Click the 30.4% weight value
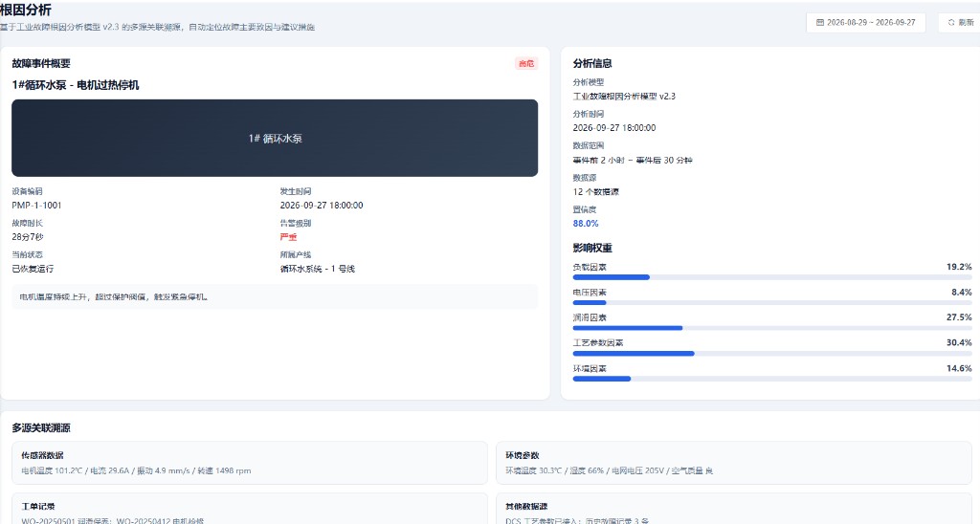The height and width of the screenshot is (524, 980). point(959,343)
